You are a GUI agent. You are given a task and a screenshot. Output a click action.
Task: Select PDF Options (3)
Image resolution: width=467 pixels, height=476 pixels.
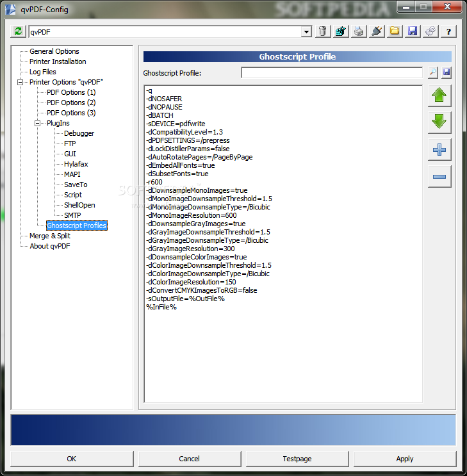click(x=71, y=113)
